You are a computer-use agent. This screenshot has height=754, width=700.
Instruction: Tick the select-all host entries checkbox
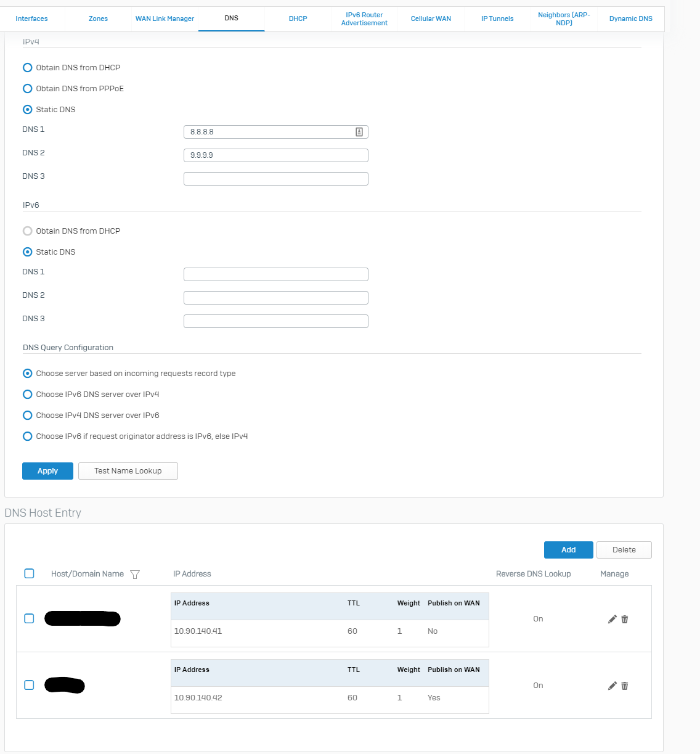(29, 573)
